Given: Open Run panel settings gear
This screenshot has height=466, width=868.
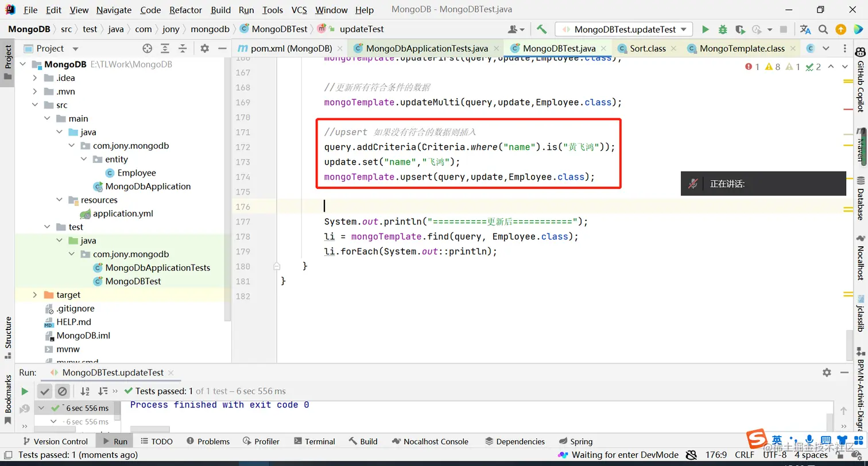Looking at the screenshot, I should (x=827, y=372).
